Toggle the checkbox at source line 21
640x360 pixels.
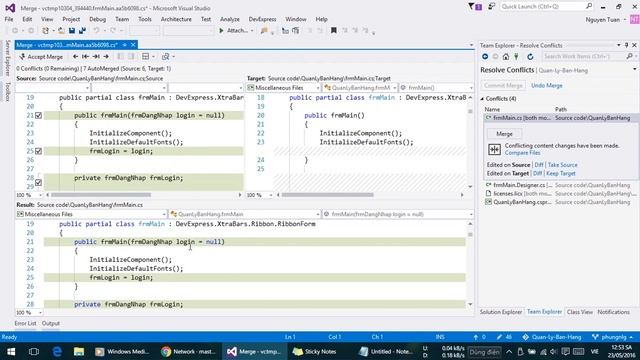(x=38, y=116)
